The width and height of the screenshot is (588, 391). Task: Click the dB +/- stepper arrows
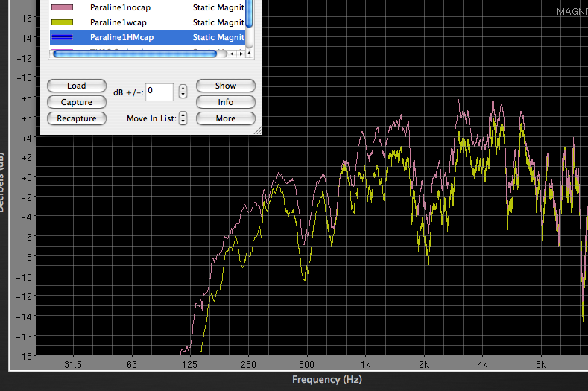[183, 91]
